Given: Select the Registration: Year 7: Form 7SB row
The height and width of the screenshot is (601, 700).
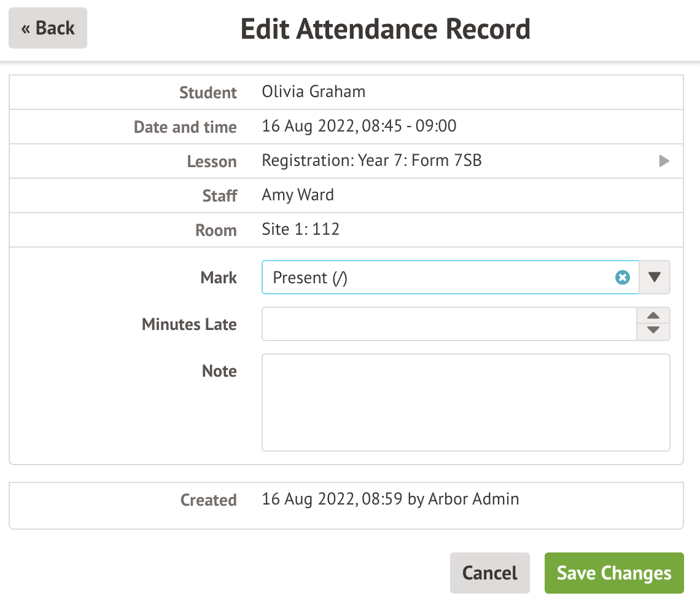Looking at the screenshot, I should [371, 161].
